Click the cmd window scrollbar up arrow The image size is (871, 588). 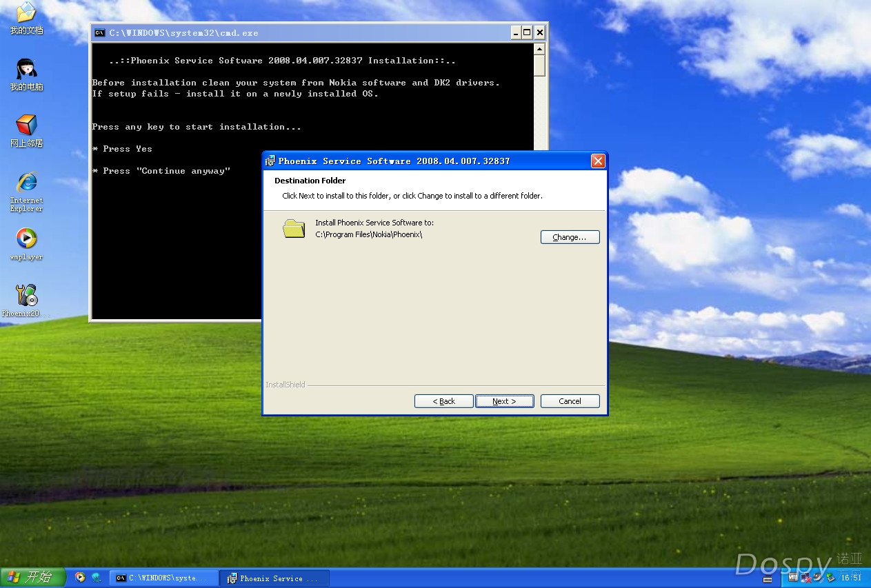pyautogui.click(x=539, y=49)
